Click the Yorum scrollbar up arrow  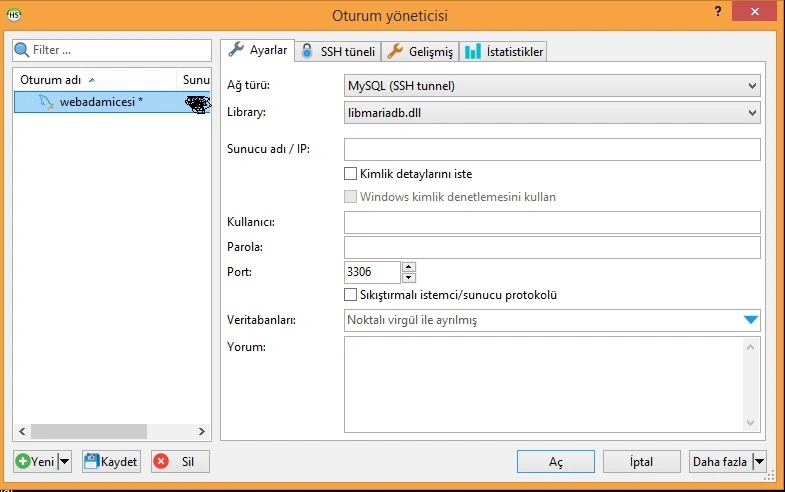[750, 347]
